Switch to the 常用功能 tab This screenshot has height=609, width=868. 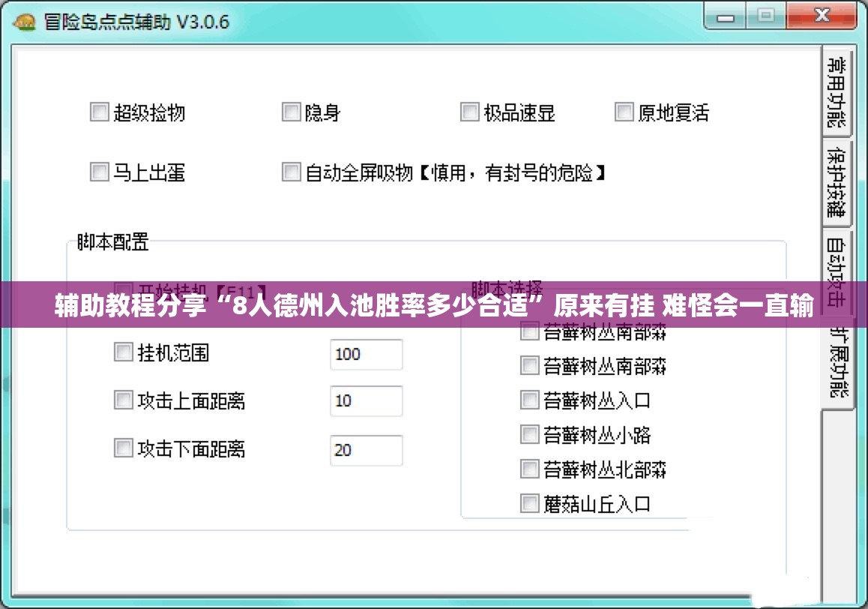[x=836, y=91]
